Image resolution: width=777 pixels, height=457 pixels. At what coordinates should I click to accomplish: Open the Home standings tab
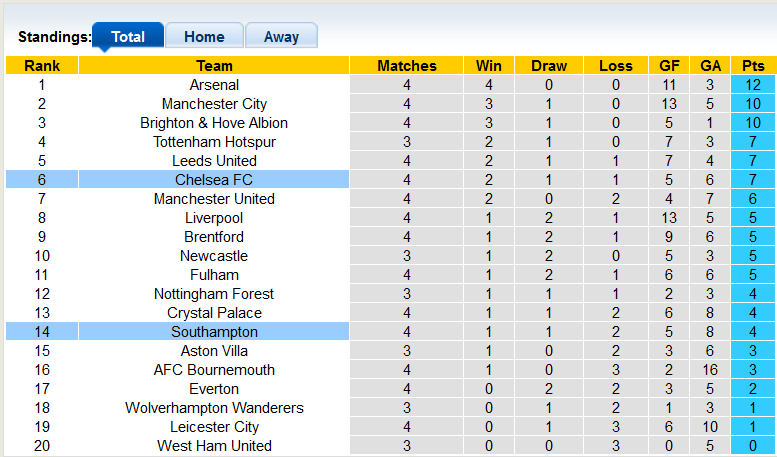[x=204, y=37]
